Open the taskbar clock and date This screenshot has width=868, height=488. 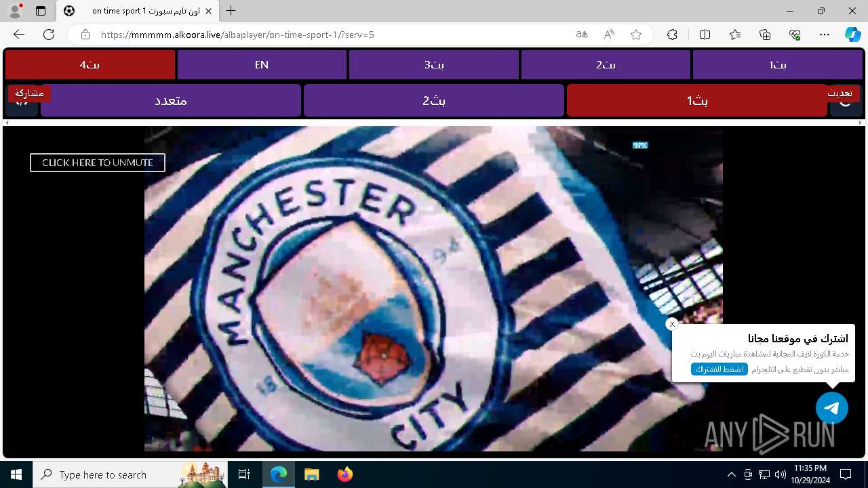[x=810, y=474]
